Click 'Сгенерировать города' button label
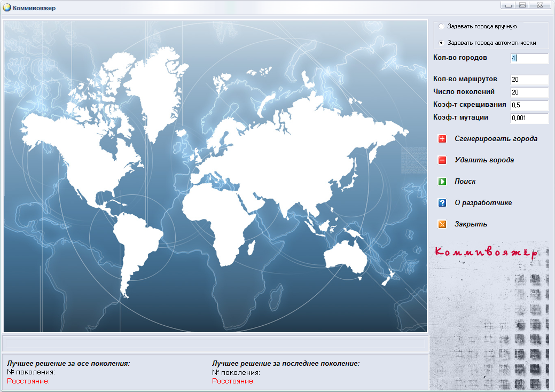Image resolution: width=555 pixels, height=392 pixels. pyautogui.click(x=496, y=139)
